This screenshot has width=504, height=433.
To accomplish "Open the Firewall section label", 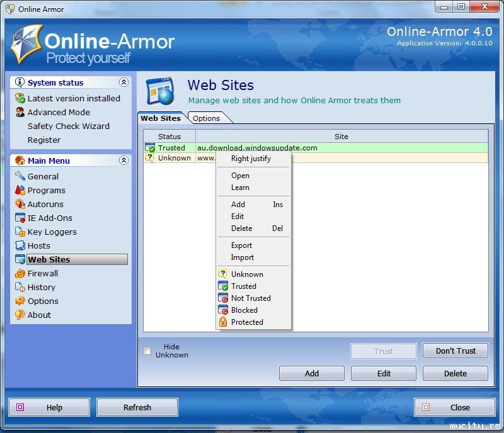I will [43, 273].
